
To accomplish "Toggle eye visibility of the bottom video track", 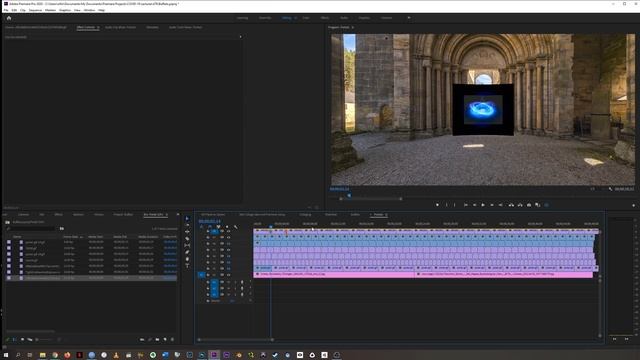I will click(x=229, y=275).
